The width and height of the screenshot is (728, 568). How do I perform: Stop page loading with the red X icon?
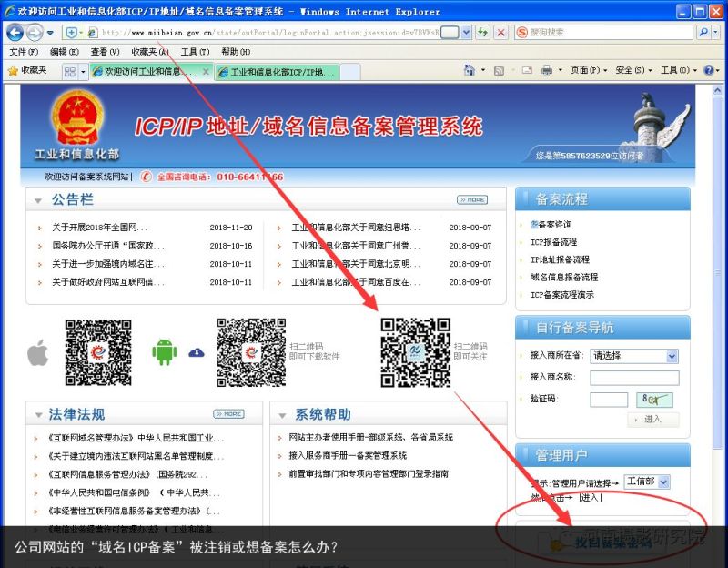500,32
